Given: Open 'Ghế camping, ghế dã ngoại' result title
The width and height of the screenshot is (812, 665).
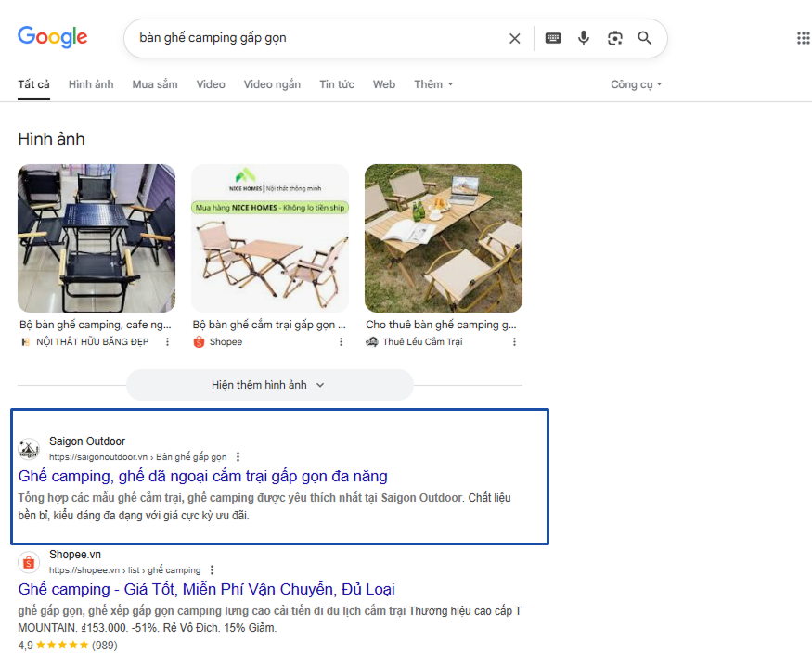Looking at the screenshot, I should [x=202, y=476].
